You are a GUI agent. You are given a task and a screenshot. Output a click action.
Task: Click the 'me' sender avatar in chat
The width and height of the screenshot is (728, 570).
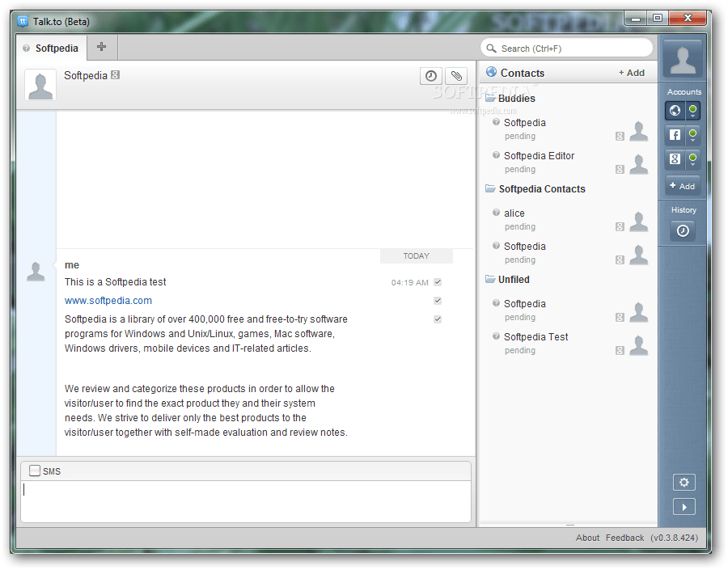tap(36, 272)
